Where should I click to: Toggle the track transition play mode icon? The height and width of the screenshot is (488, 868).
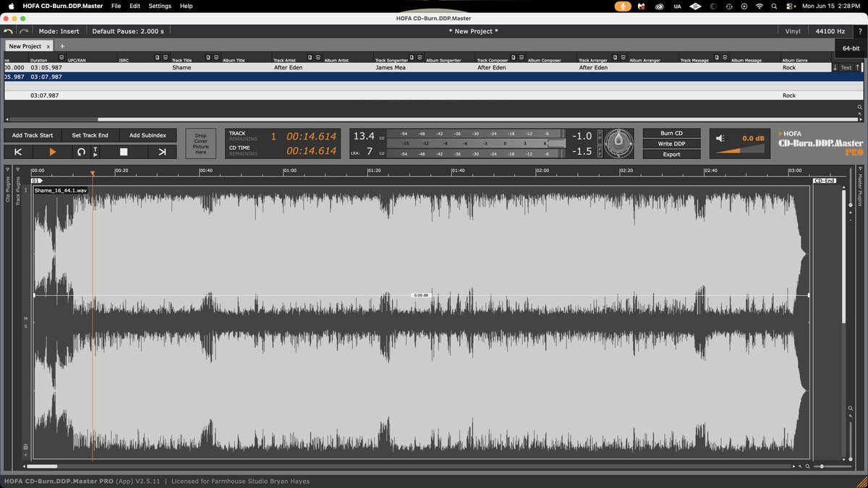(x=95, y=152)
